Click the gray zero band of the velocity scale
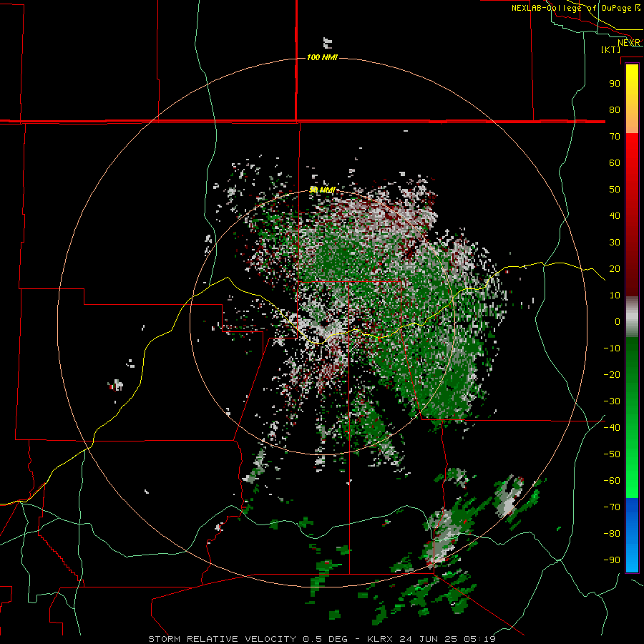 coord(632,317)
